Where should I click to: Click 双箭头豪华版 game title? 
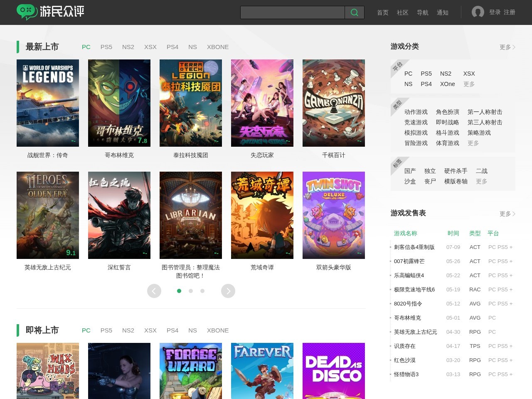334,267
